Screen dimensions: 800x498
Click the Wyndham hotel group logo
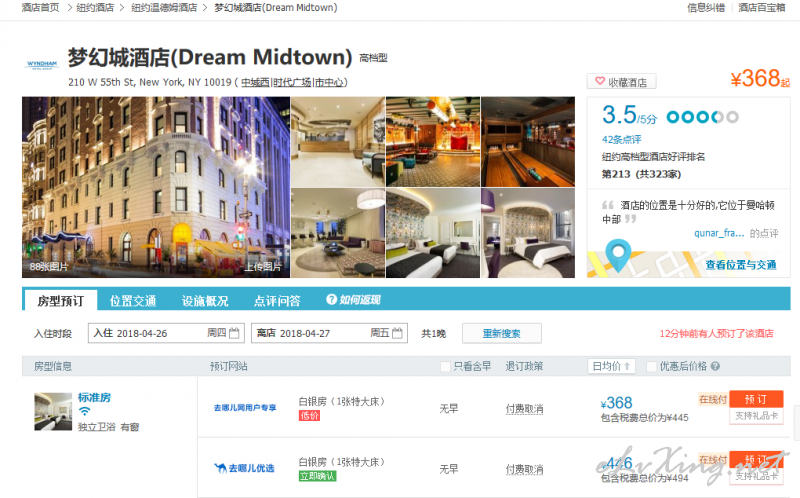42,65
